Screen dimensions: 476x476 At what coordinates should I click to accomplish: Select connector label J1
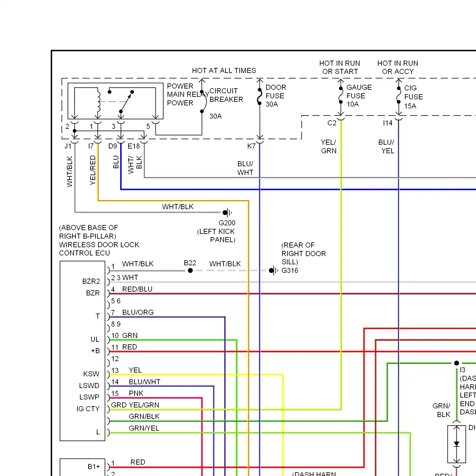pos(68,146)
